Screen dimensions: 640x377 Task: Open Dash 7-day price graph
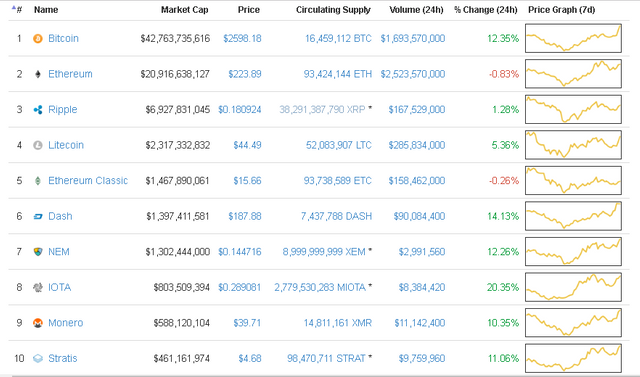coord(573,216)
